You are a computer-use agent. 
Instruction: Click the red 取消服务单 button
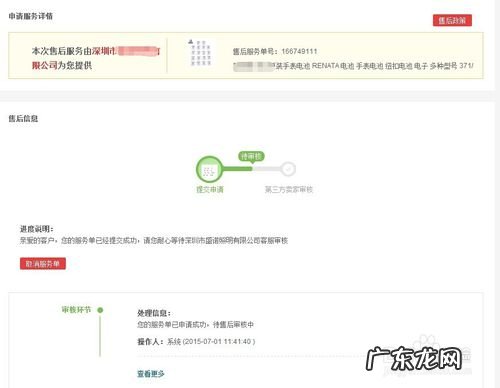43,264
